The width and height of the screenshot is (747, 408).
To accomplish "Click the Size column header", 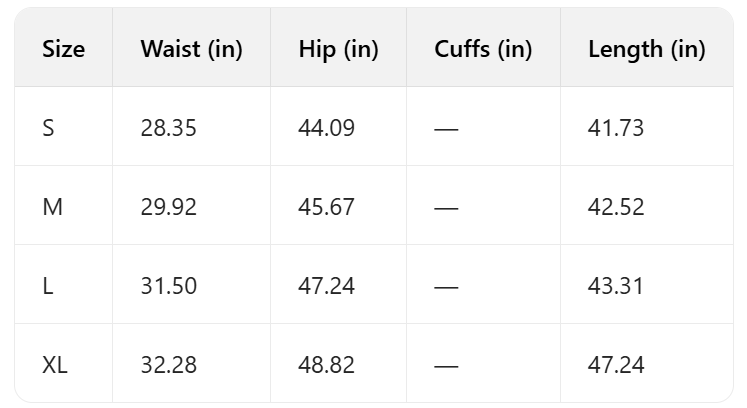I will coord(64,49).
